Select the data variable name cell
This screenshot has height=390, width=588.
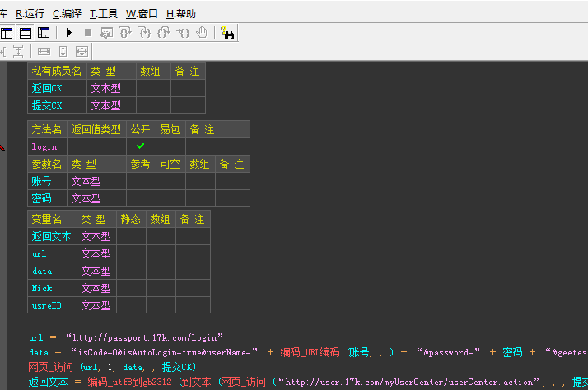coord(52,271)
